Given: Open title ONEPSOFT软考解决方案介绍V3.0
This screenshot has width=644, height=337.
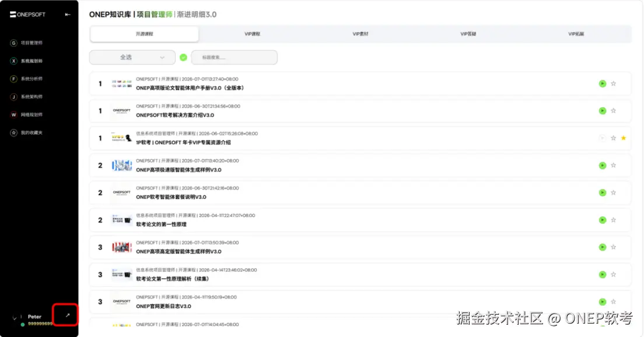Looking at the screenshot, I should tap(175, 115).
